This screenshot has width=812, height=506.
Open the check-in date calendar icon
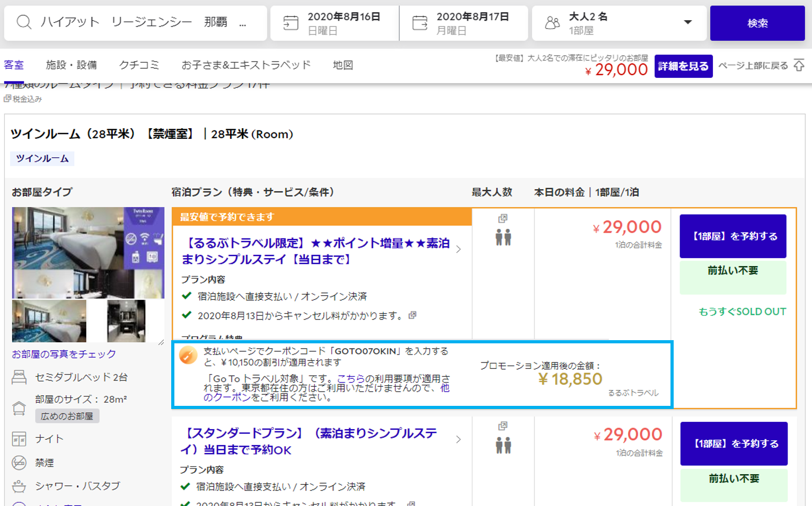[x=290, y=23]
